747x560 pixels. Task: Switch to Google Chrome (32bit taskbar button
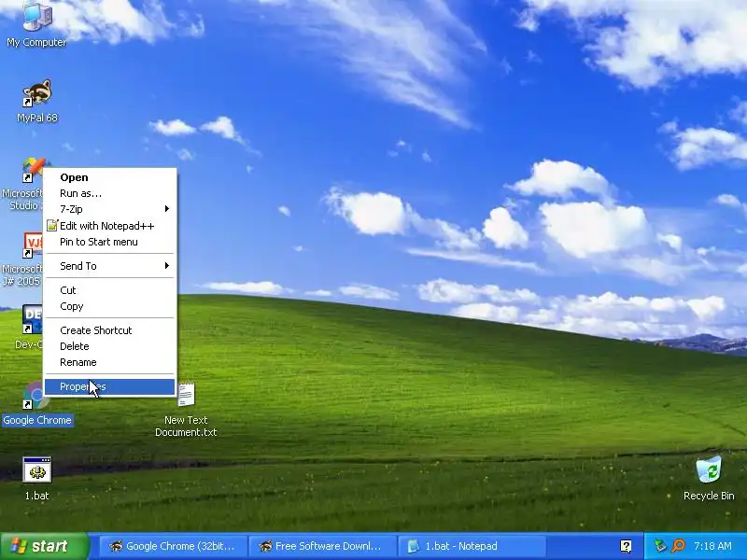click(174, 546)
